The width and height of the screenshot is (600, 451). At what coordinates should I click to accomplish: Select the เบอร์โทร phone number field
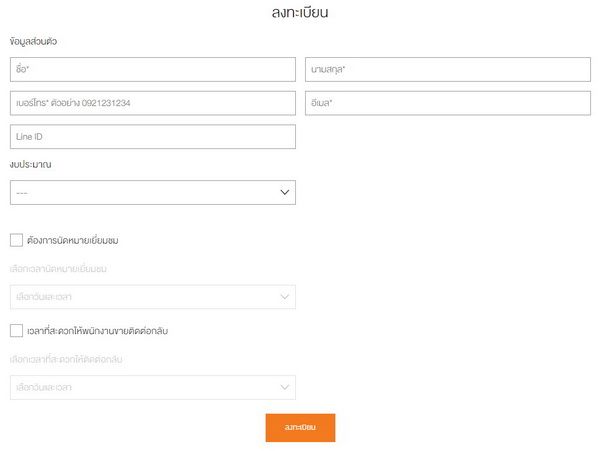[152, 103]
